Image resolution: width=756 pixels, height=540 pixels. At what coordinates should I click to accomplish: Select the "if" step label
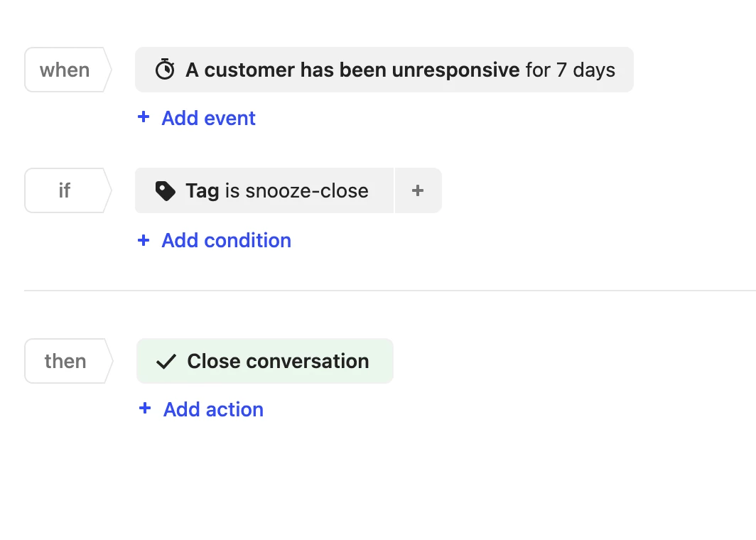pos(68,190)
